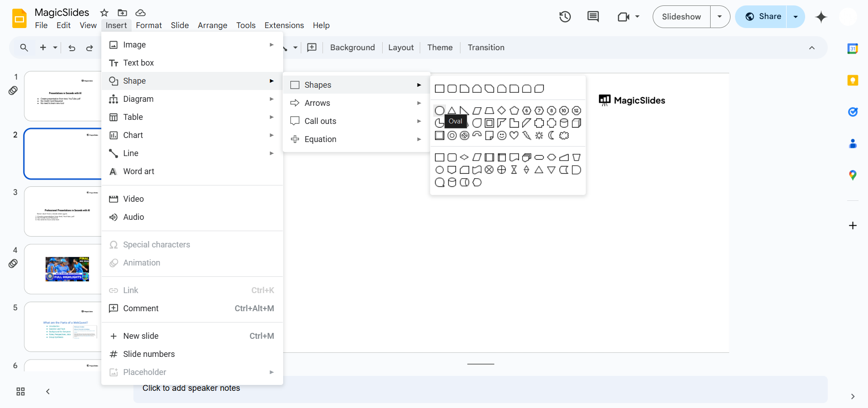Open version history clock icon
Viewport: 868px width, 408px height.
click(565, 17)
